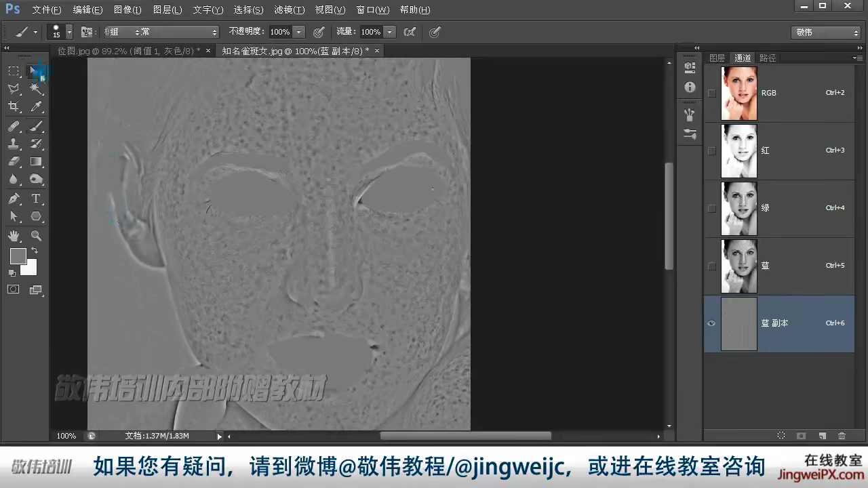Toggle Quick Mask mode
The image size is (868, 488).
[14, 289]
